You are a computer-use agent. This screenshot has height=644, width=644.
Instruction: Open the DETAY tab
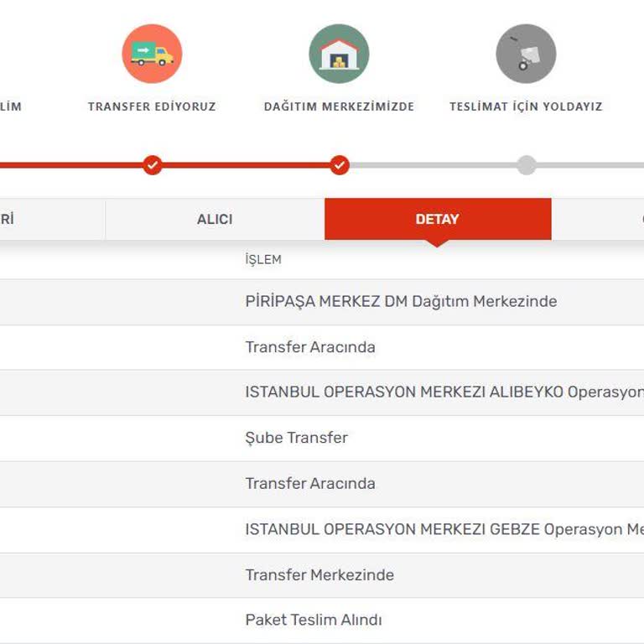438,219
